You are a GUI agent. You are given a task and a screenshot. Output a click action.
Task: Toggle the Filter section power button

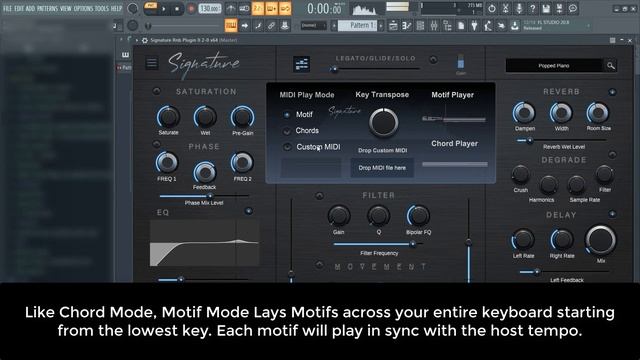[x=320, y=196]
